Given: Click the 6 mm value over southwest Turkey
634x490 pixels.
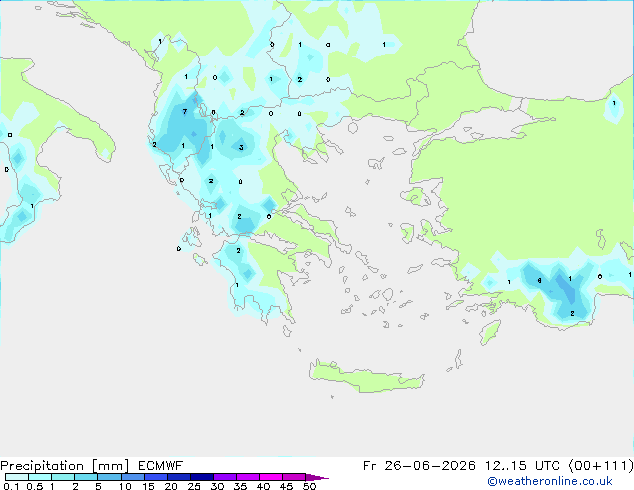Looking at the screenshot, I should [x=539, y=280].
